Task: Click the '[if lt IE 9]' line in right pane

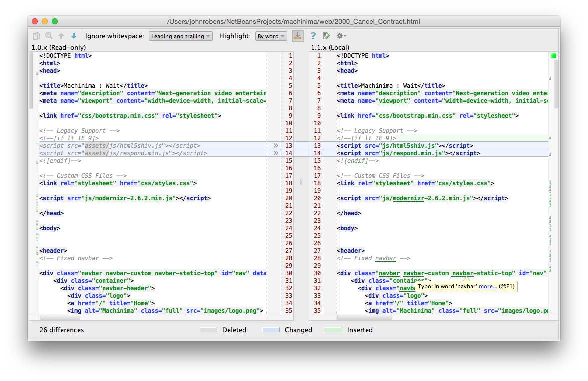Action: coord(366,138)
